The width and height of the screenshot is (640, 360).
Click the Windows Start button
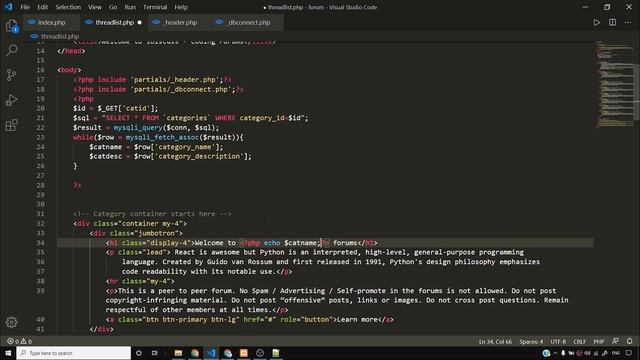click(x=8, y=353)
